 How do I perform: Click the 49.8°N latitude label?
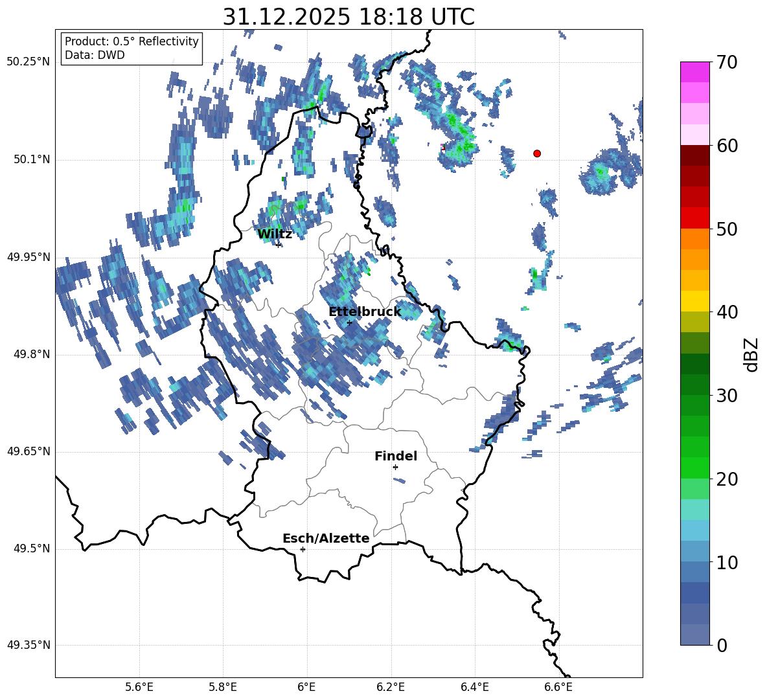[31, 354]
